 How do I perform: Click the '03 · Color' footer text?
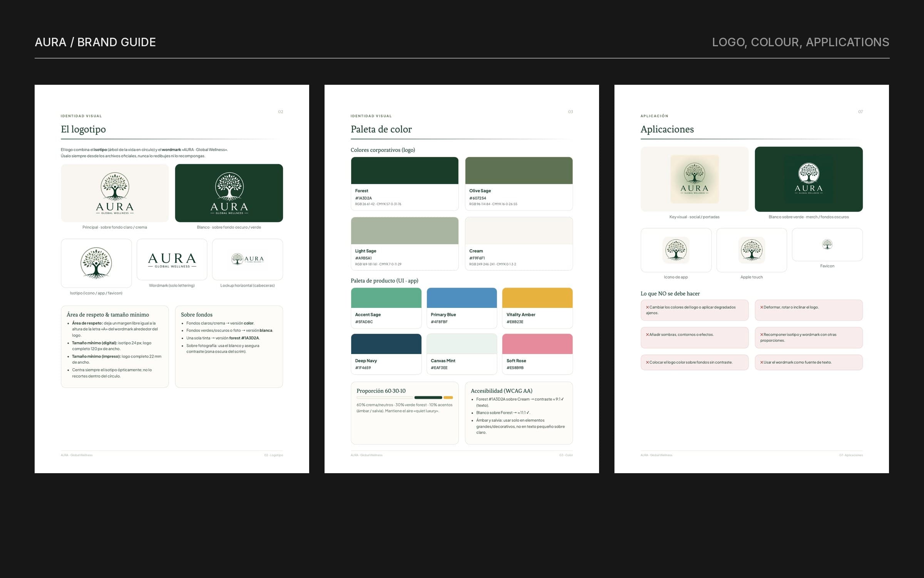(x=566, y=455)
